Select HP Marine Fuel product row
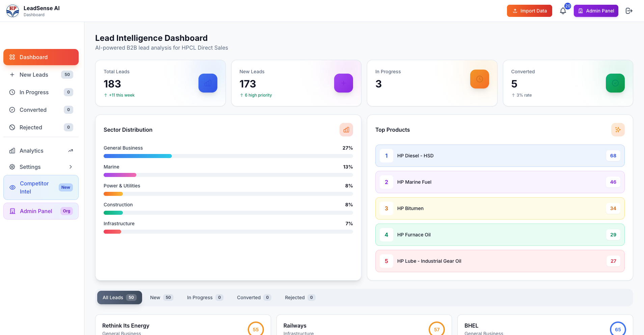This screenshot has height=335, width=644. [x=500, y=182]
